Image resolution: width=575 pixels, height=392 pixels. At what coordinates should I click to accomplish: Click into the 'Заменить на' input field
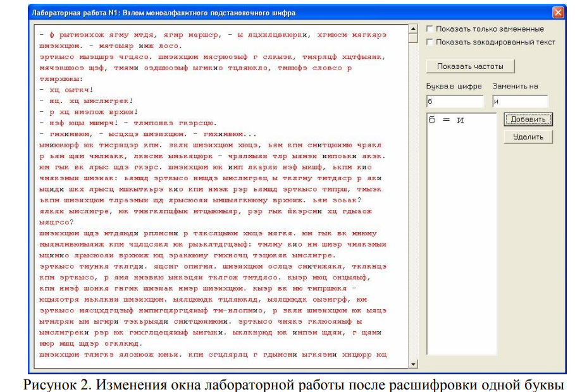(519, 101)
